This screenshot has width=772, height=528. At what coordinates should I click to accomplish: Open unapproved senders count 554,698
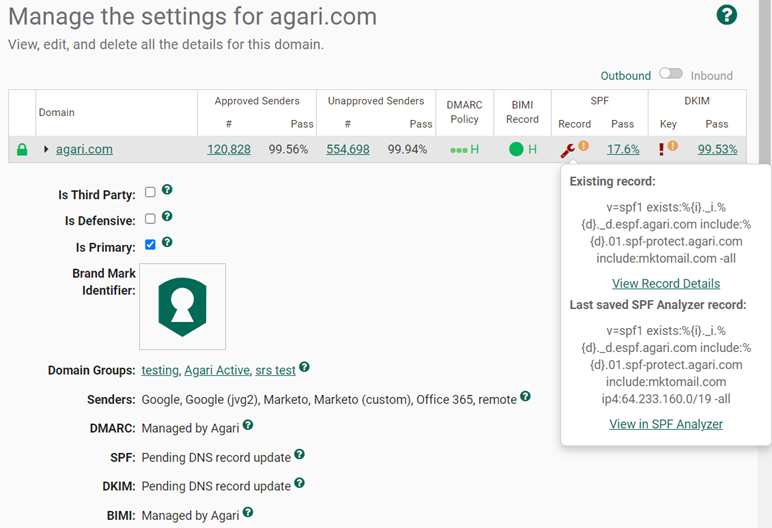point(348,149)
